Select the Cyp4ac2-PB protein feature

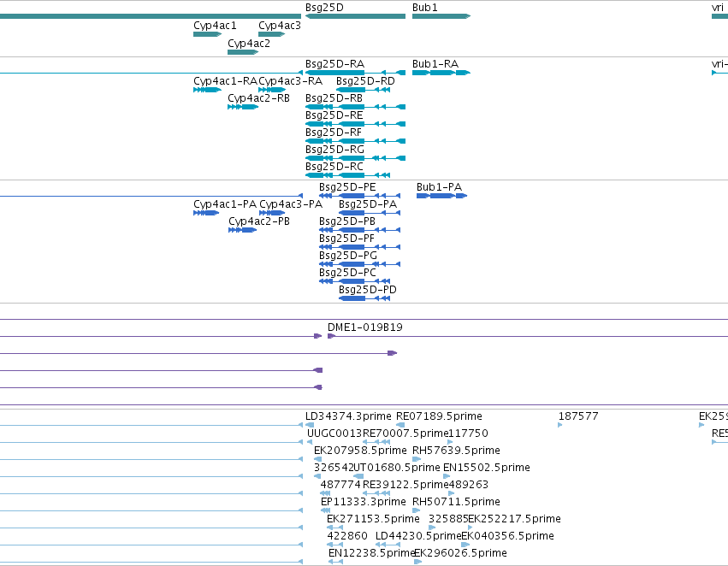coord(242,230)
